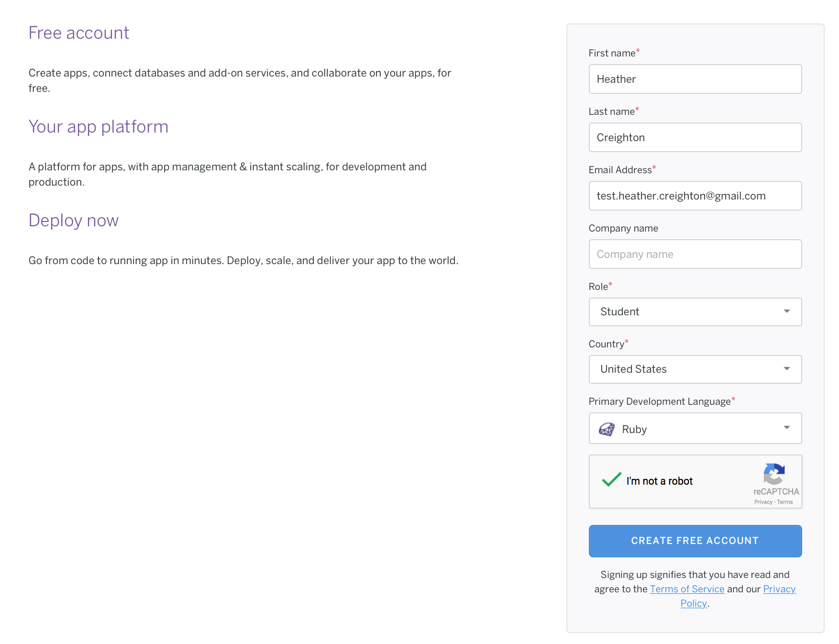Click the reCAPTCHA logo icon
839x644 pixels.
coord(774,474)
